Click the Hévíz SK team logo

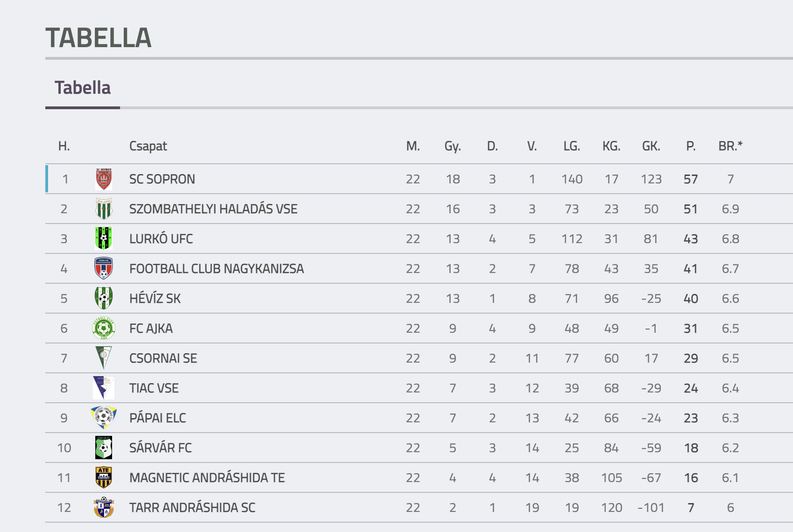(104, 299)
